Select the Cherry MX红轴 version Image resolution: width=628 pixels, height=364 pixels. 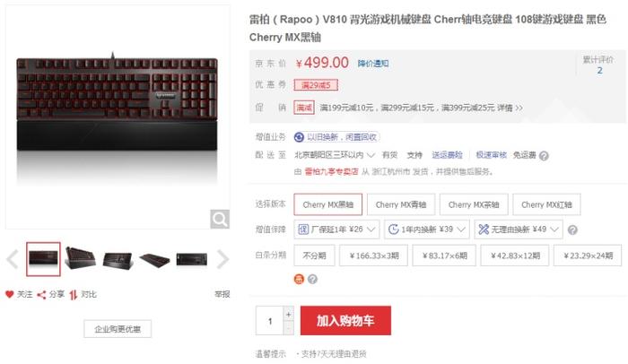[546, 204]
